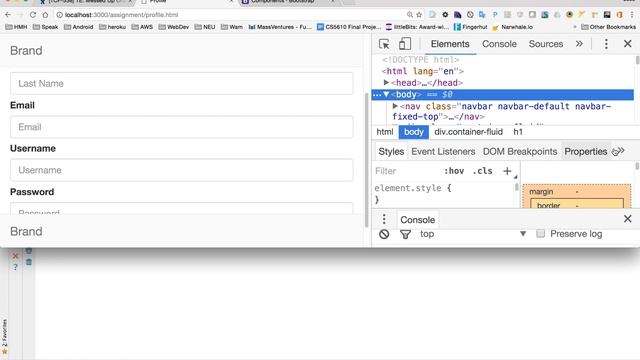The height and width of the screenshot is (360, 640).
Task: Expand the nav navbar element node
Action: point(395,106)
